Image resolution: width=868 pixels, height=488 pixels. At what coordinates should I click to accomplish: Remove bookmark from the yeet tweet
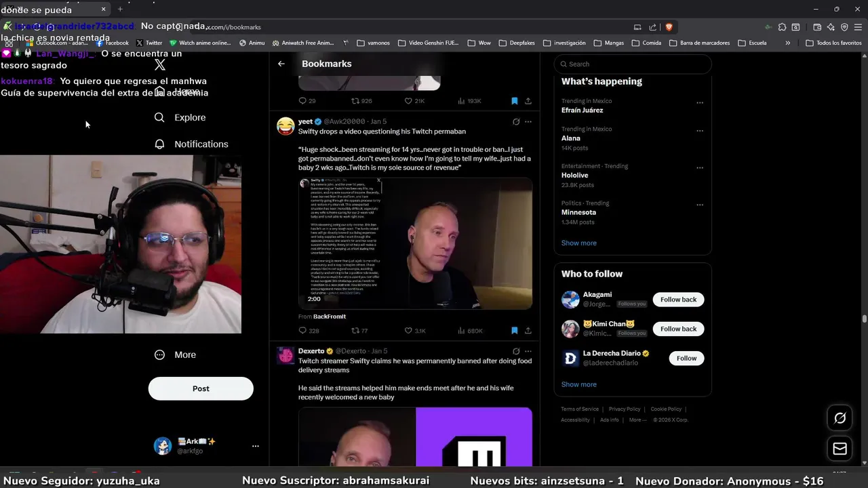pyautogui.click(x=514, y=331)
